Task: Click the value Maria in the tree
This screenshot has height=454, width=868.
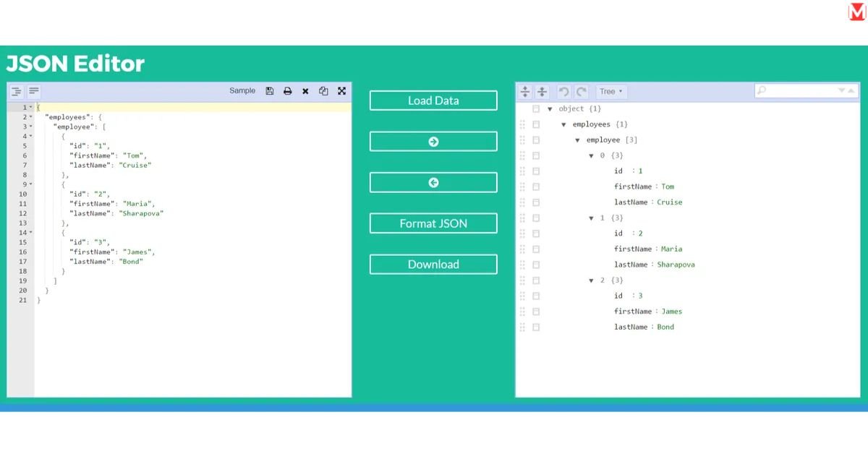Action: pyautogui.click(x=671, y=249)
